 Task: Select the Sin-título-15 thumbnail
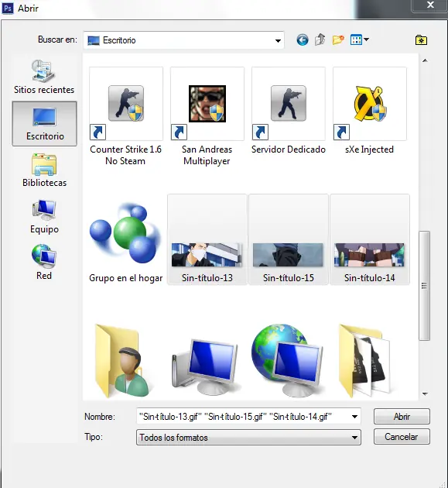pos(288,239)
